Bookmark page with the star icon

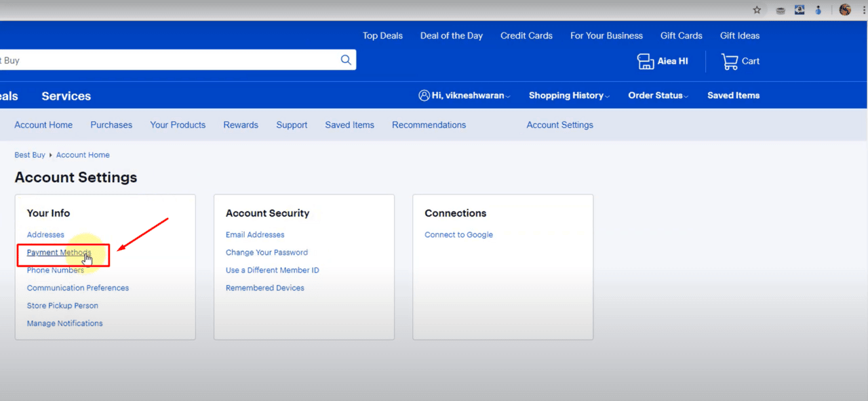pos(757,10)
